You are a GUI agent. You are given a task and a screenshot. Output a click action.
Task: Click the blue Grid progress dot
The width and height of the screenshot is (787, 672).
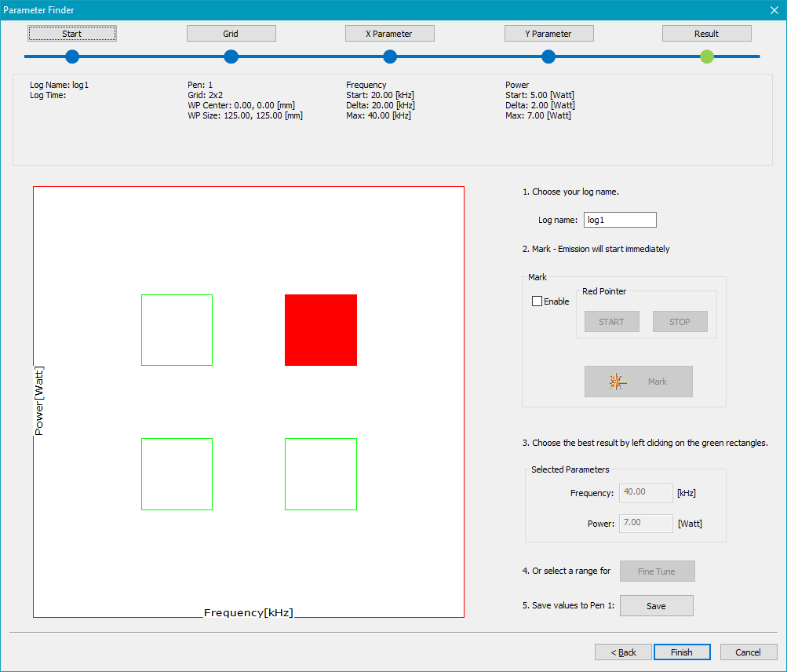coord(231,57)
